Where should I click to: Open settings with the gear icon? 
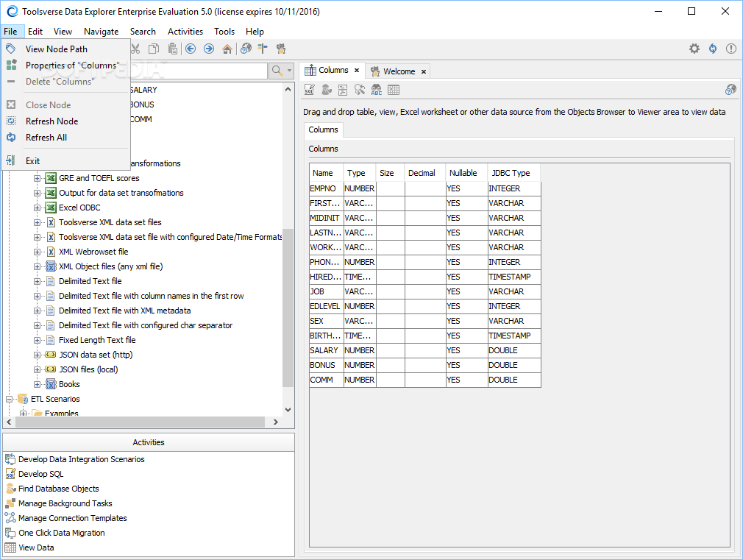(x=694, y=49)
